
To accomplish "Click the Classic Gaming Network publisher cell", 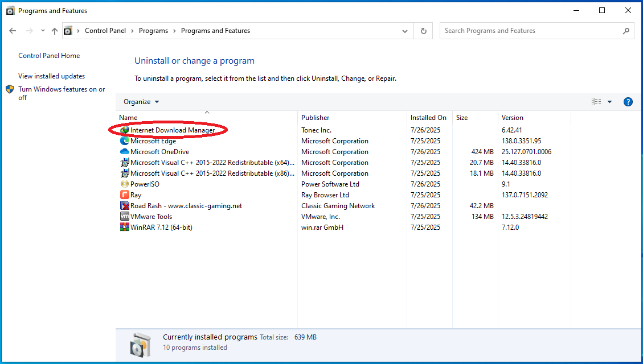I will 338,205.
